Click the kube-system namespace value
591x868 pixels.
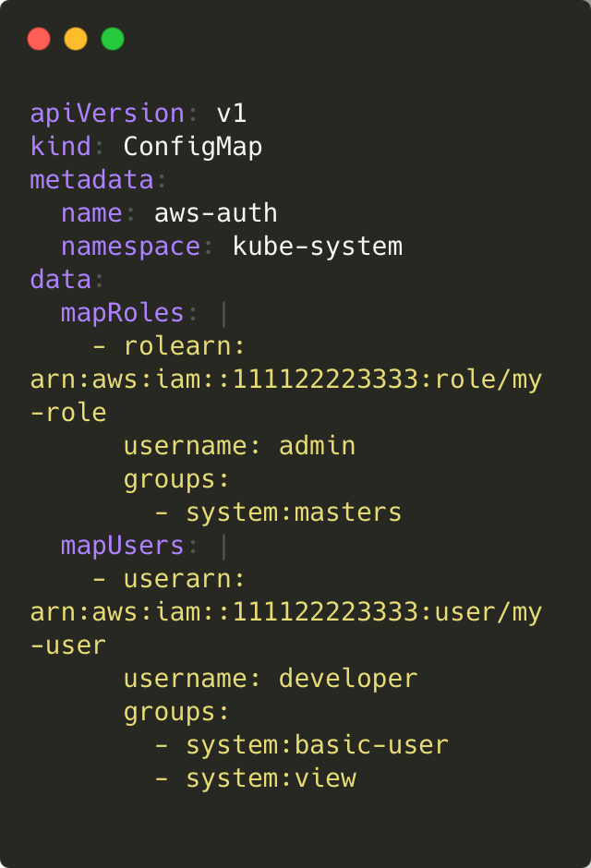point(318,247)
